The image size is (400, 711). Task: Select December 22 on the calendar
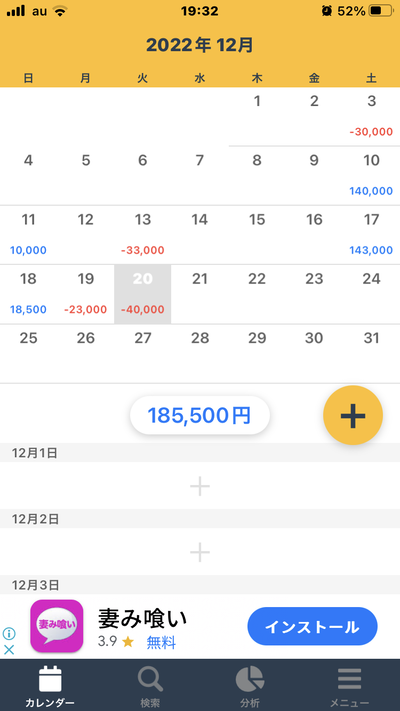tap(257, 294)
